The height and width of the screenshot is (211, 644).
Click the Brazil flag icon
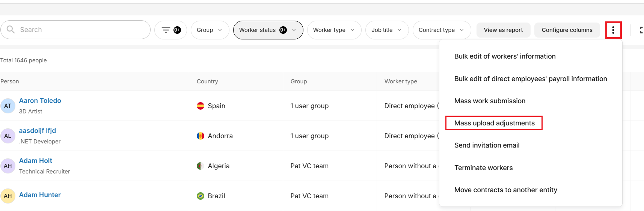[x=201, y=196]
